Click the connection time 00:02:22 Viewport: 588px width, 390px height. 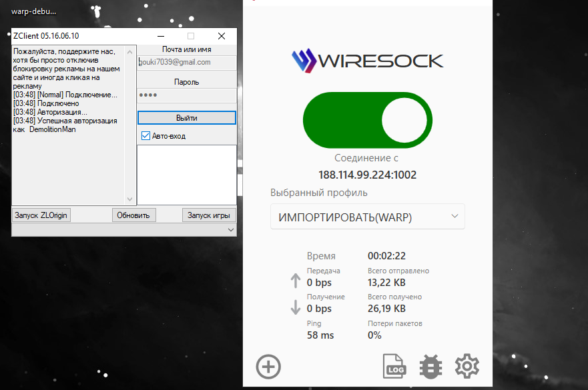coord(386,256)
